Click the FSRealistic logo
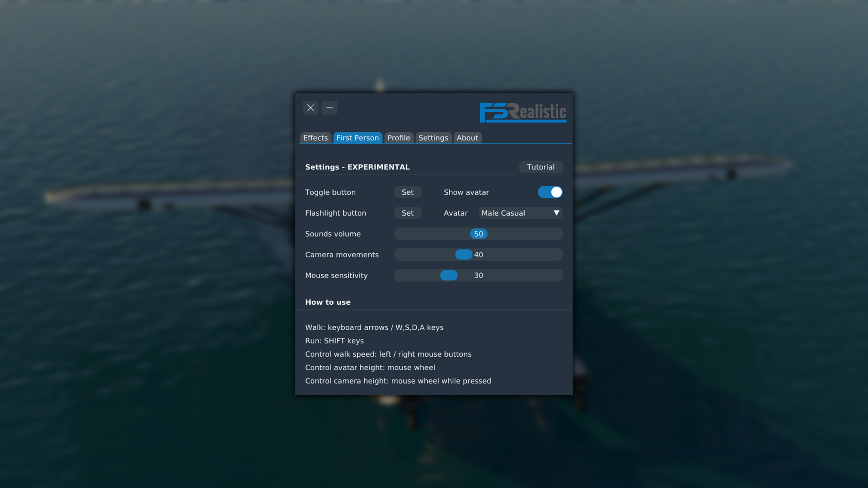 point(523,112)
